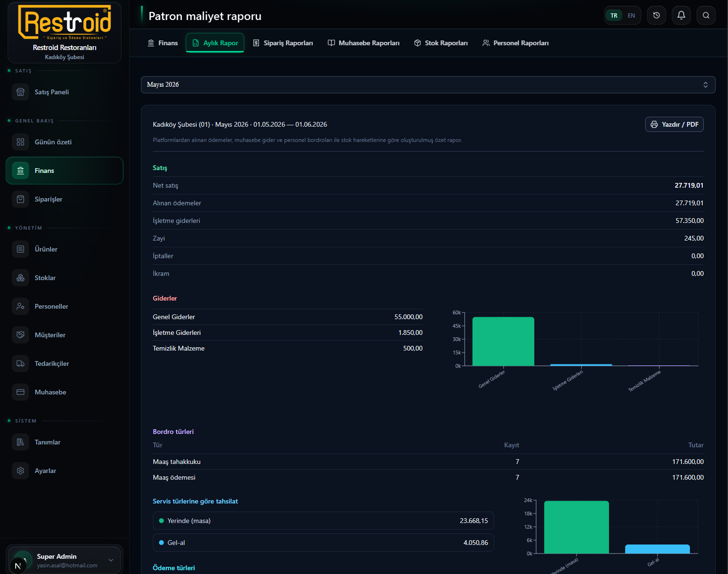Image resolution: width=728 pixels, height=574 pixels.
Task: Click the Genel Giderler amount 55.000,00
Action: click(409, 317)
